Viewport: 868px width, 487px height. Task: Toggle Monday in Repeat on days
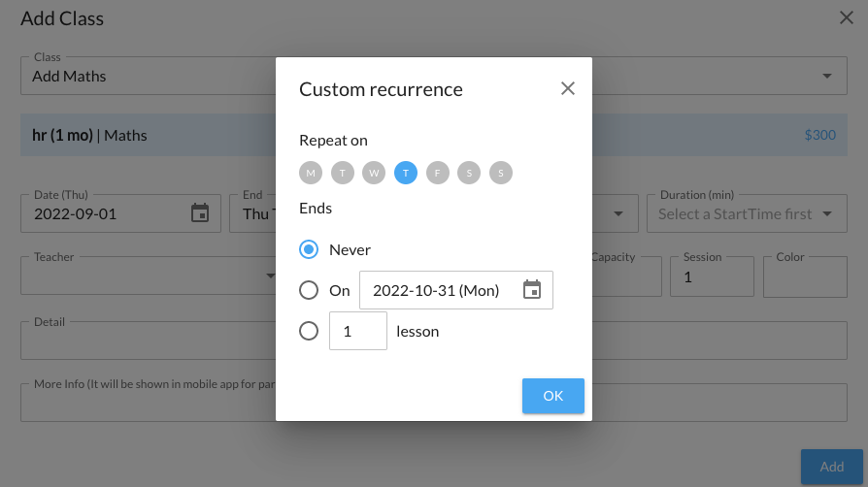(311, 174)
